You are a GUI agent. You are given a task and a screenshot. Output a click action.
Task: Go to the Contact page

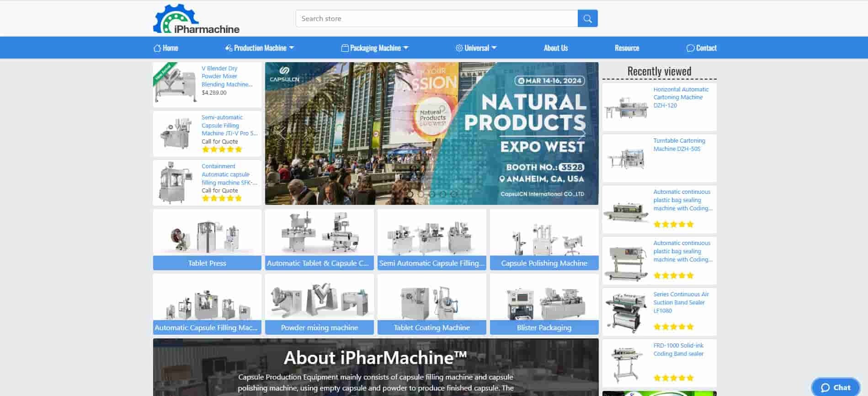tap(702, 48)
